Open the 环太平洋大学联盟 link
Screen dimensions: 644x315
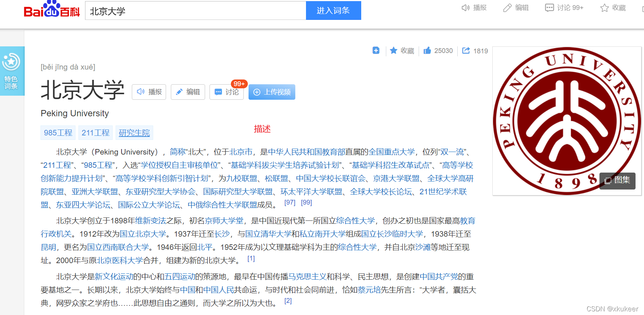312,192
